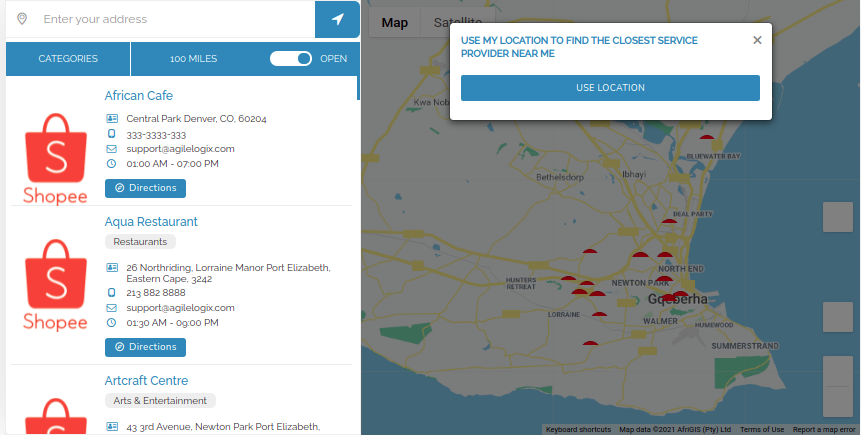Click the phone icon next to 213 882 8888
Image resolution: width=861 pixels, height=435 pixels.
pyautogui.click(x=111, y=293)
